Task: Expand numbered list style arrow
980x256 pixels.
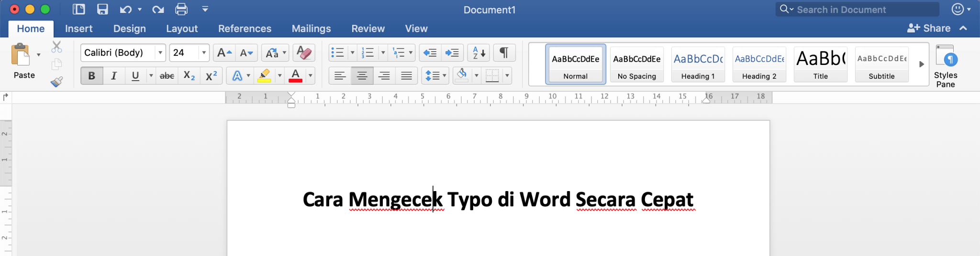Action: click(x=383, y=53)
